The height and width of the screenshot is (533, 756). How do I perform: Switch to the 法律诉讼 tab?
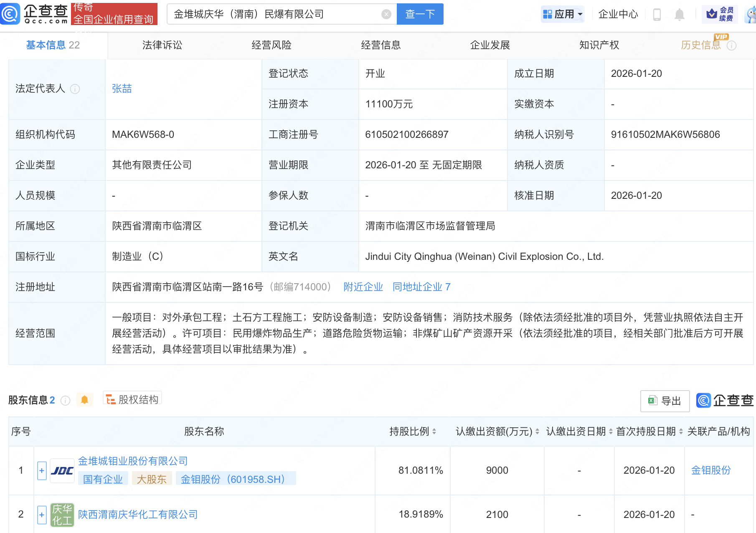click(x=162, y=45)
